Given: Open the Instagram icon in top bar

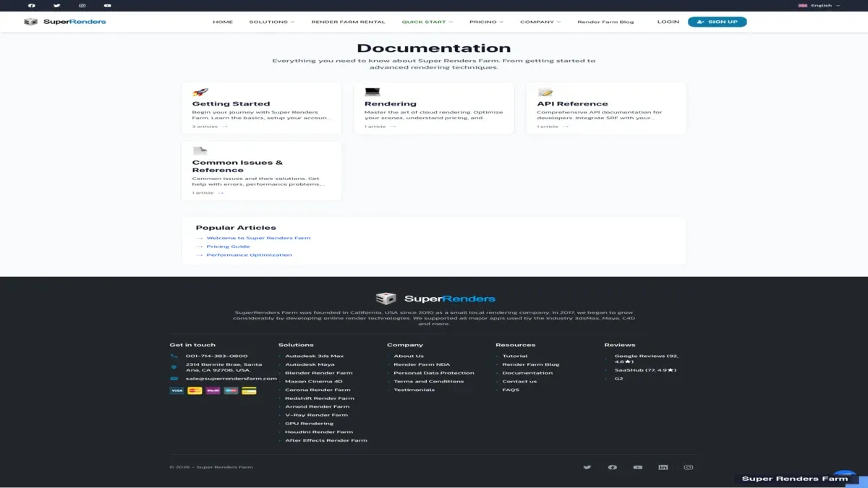Looking at the screenshot, I should (x=82, y=6).
